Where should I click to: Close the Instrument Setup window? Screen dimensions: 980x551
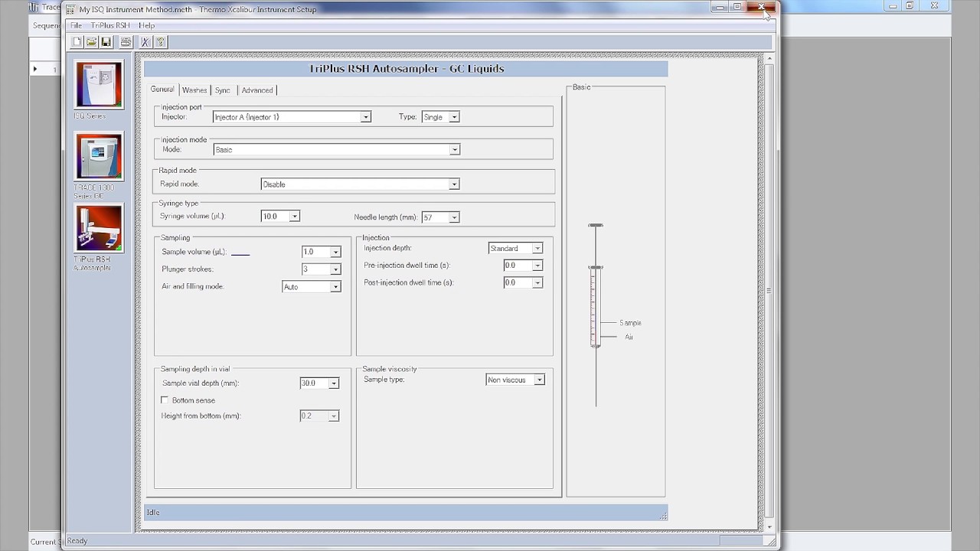[x=762, y=7]
